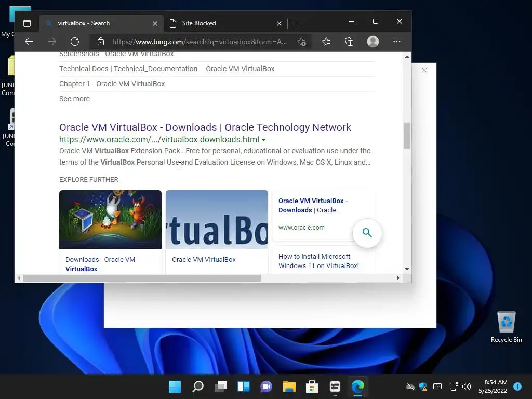
Task: Open the running app left of Edge on taskbar
Action: click(335, 387)
